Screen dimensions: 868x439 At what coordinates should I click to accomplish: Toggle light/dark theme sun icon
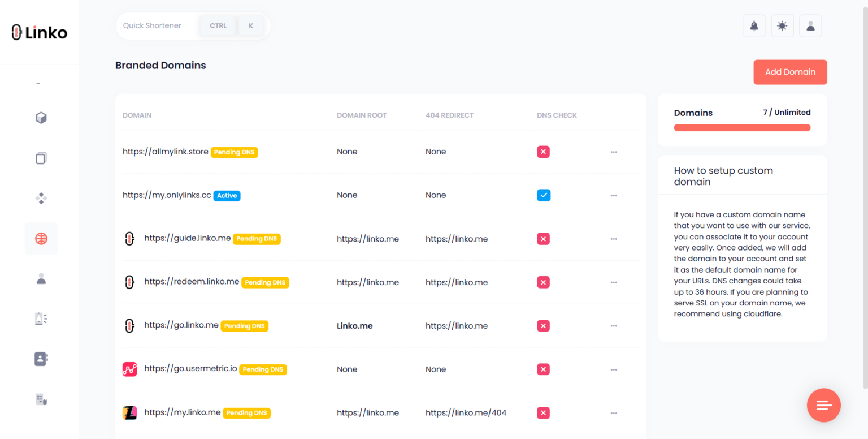pyautogui.click(x=782, y=26)
